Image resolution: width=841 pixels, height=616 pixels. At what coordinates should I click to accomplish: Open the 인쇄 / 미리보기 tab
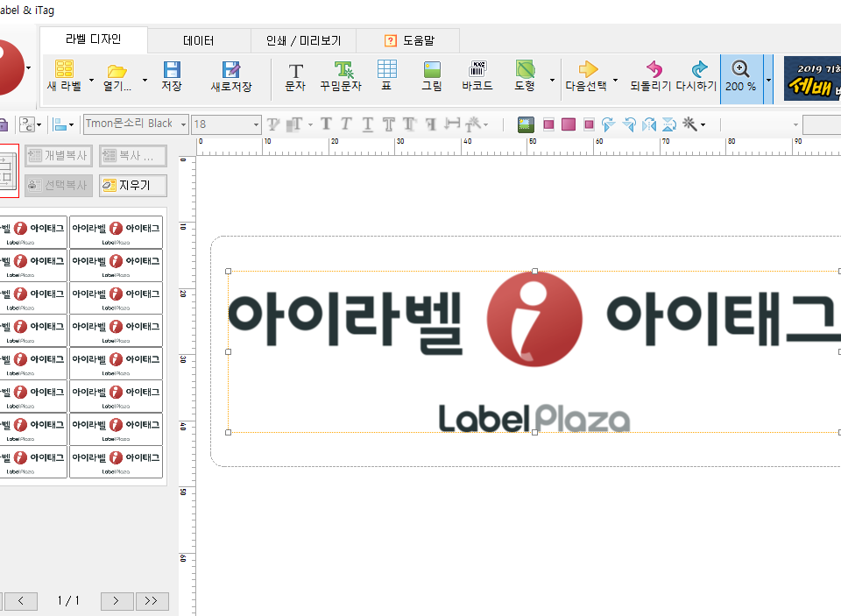point(303,41)
